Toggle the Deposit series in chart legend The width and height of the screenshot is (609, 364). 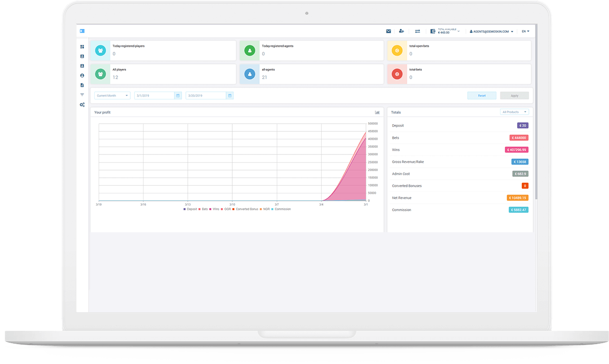[191, 209]
